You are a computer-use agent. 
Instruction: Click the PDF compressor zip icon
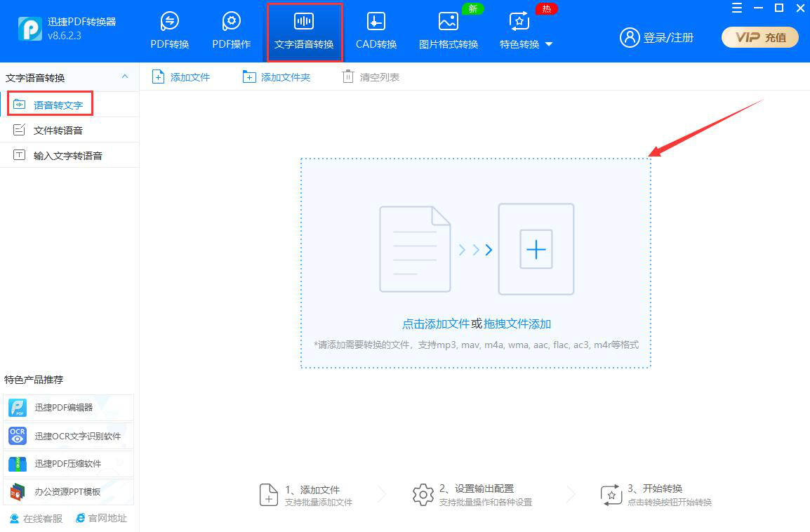(x=18, y=464)
